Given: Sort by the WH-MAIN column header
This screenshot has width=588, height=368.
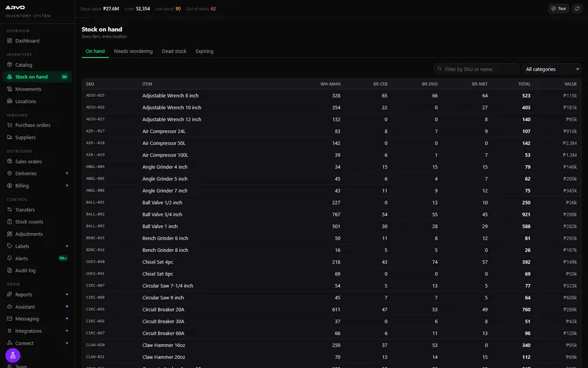Looking at the screenshot, I should point(330,84).
